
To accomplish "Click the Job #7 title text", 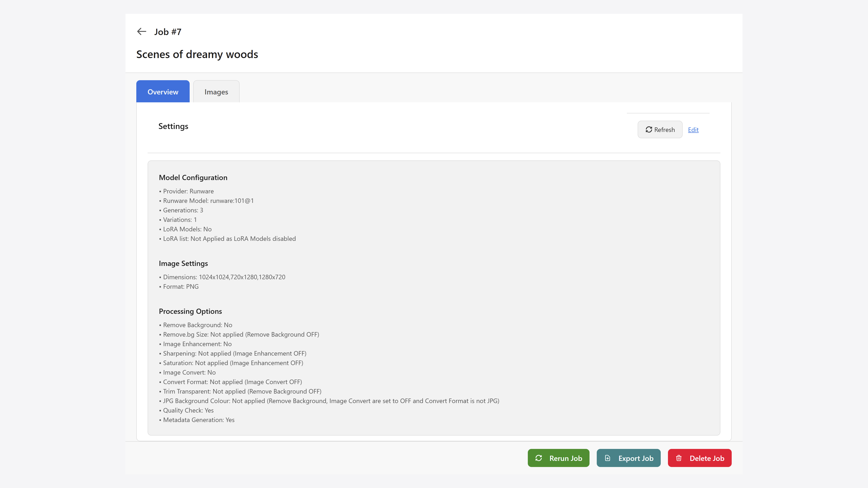I will (168, 32).
